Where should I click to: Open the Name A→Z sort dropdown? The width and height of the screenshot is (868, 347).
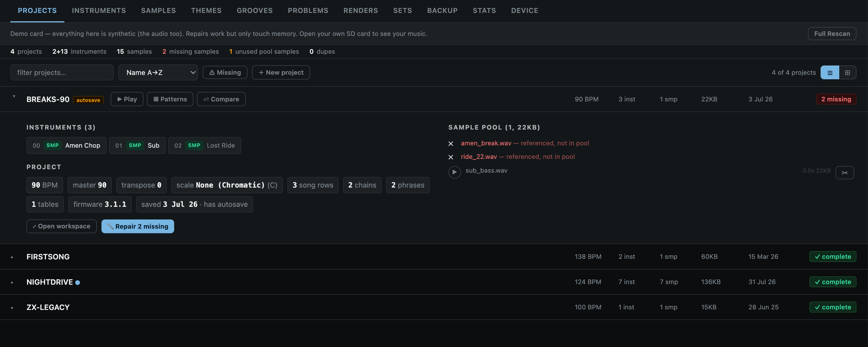click(x=158, y=72)
